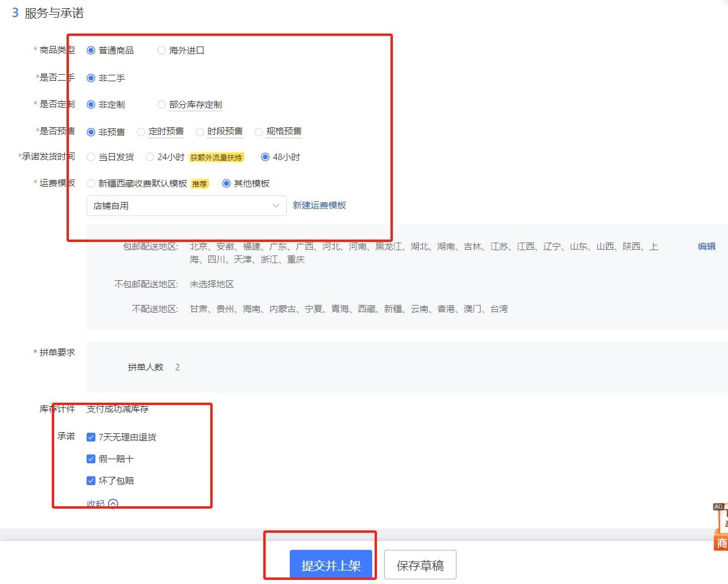Choose 定时预售 presale option
Screen dimensions: 728x584
tap(141, 131)
